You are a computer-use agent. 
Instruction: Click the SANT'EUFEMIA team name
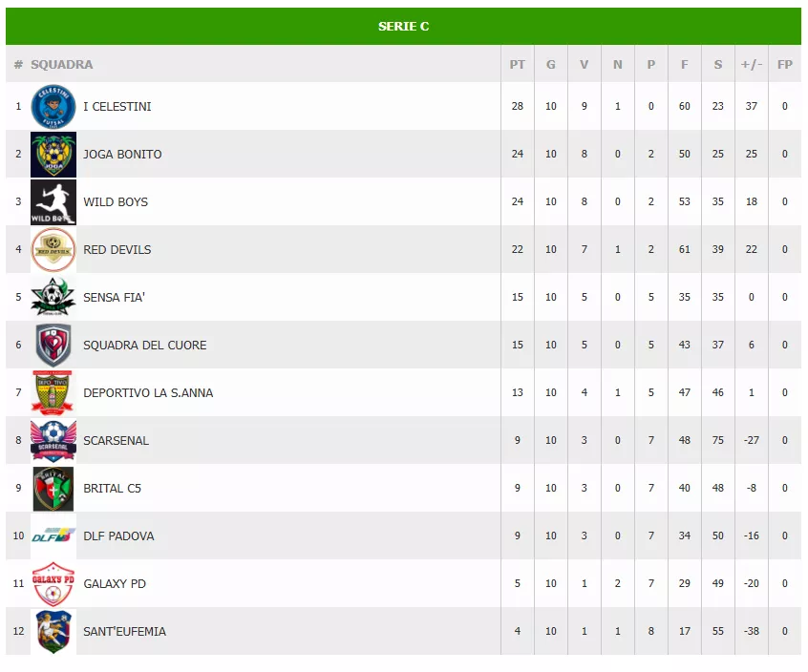pyautogui.click(x=124, y=631)
